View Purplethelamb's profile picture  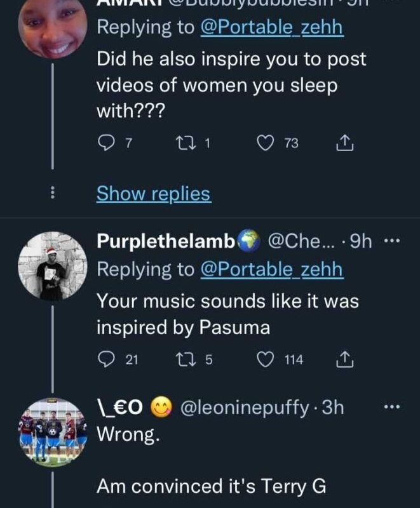tap(52, 265)
